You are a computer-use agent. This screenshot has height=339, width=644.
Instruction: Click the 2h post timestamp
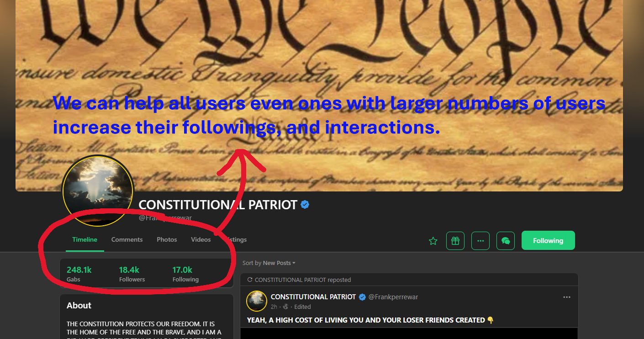(x=274, y=307)
